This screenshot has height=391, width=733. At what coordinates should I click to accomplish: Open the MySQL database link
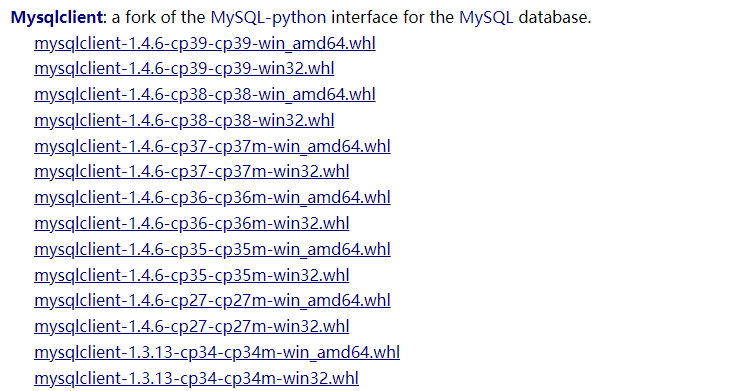point(486,17)
